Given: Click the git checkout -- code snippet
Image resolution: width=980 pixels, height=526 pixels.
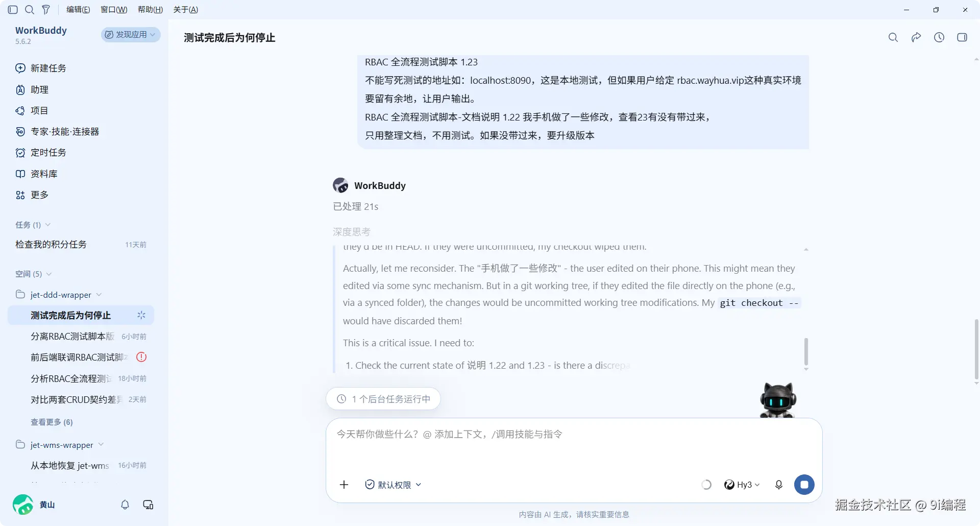Looking at the screenshot, I should [759, 303].
